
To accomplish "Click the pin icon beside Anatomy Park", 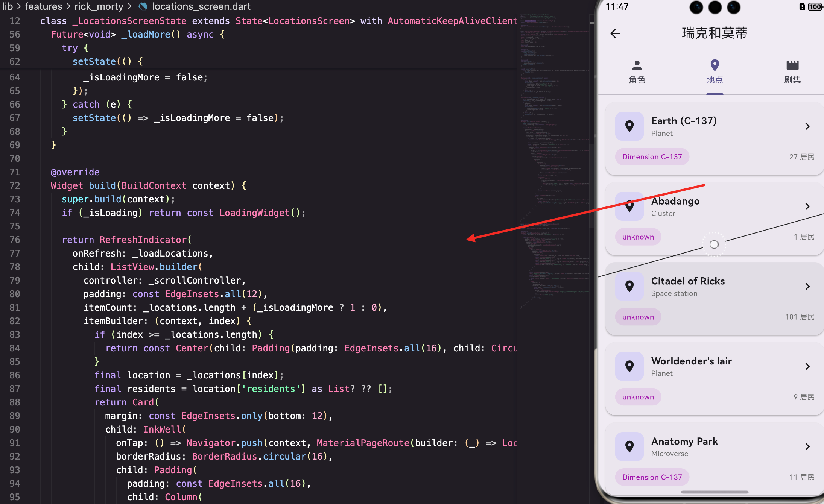I will [629, 446].
